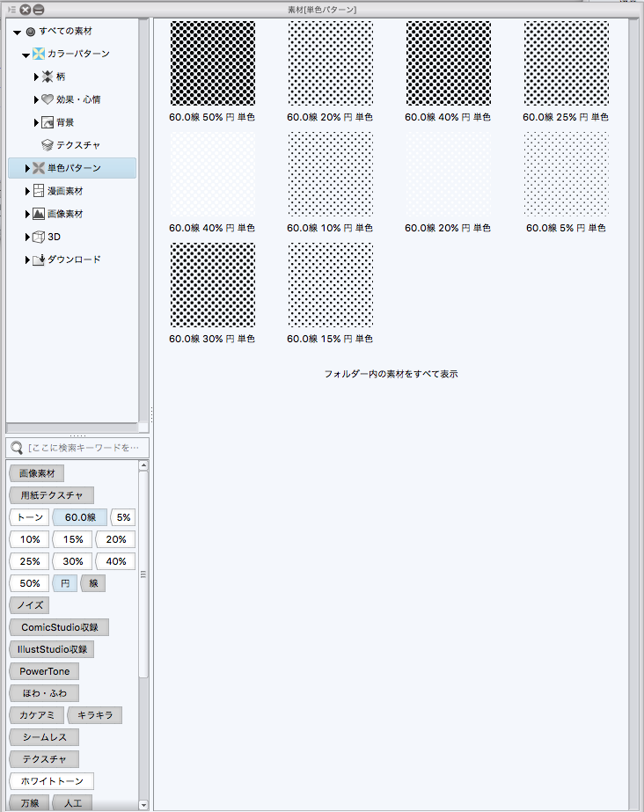Select the テクスチャ tree row

click(x=72, y=145)
